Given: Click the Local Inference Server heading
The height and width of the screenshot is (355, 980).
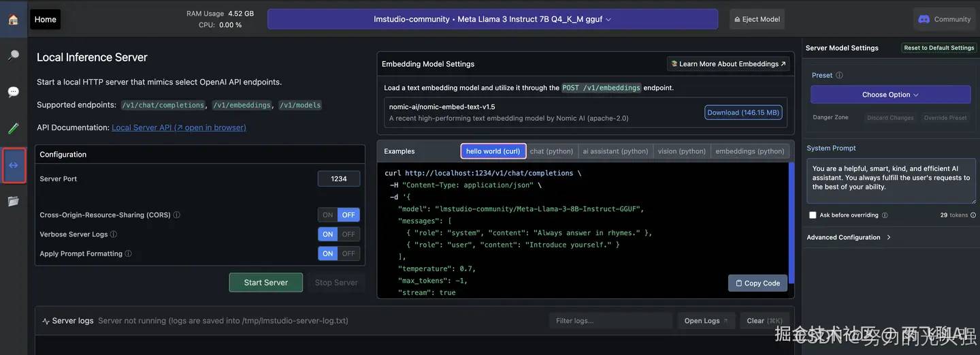Looking at the screenshot, I should [92, 57].
